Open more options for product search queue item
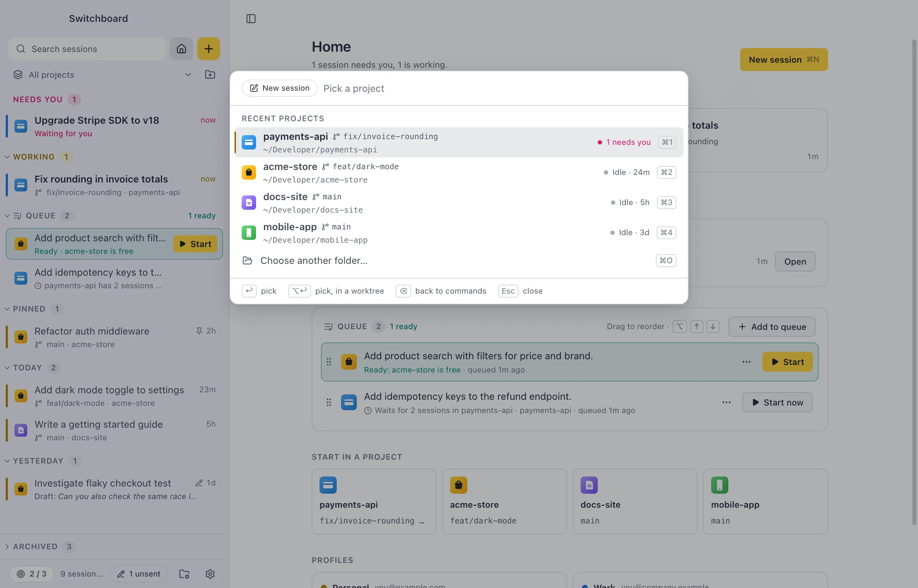 [747, 362]
